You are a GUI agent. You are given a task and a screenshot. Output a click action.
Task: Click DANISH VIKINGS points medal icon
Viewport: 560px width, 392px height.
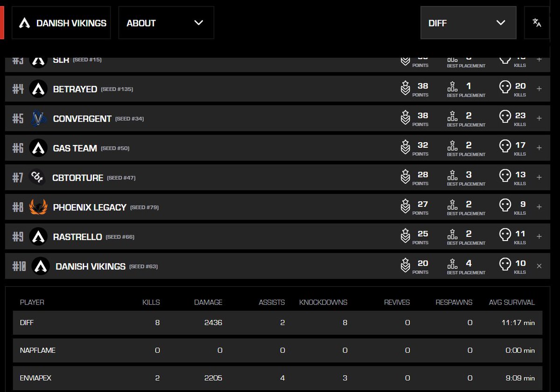click(405, 266)
